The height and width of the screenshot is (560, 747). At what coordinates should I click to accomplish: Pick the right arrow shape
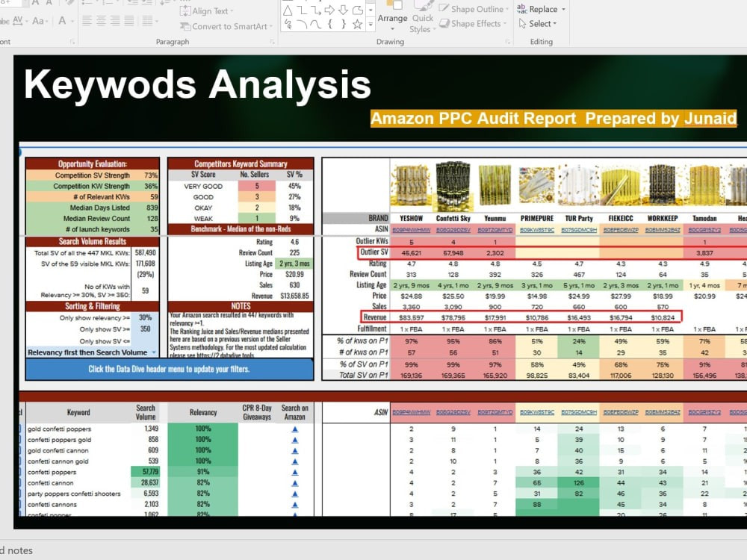click(329, 10)
